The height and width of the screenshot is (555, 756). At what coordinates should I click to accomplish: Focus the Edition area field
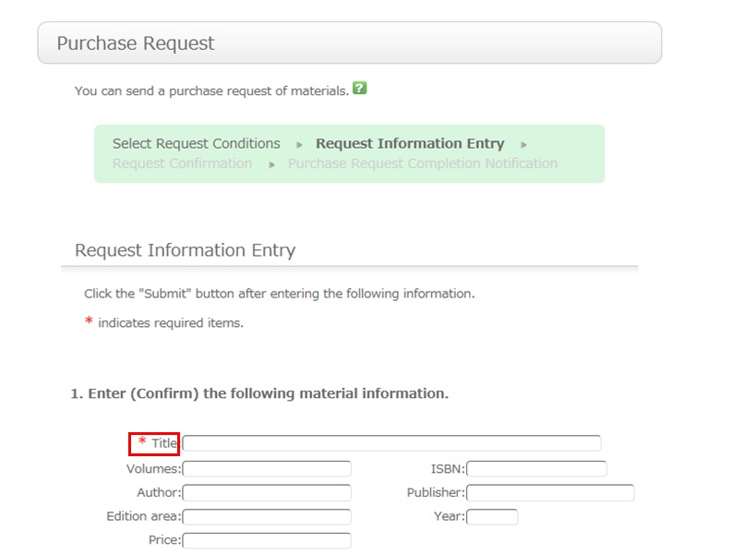267,517
